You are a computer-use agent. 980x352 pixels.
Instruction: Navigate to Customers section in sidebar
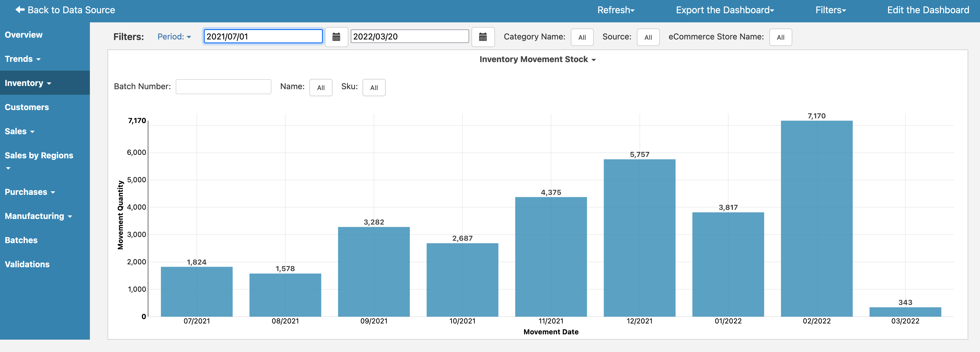pos(27,107)
